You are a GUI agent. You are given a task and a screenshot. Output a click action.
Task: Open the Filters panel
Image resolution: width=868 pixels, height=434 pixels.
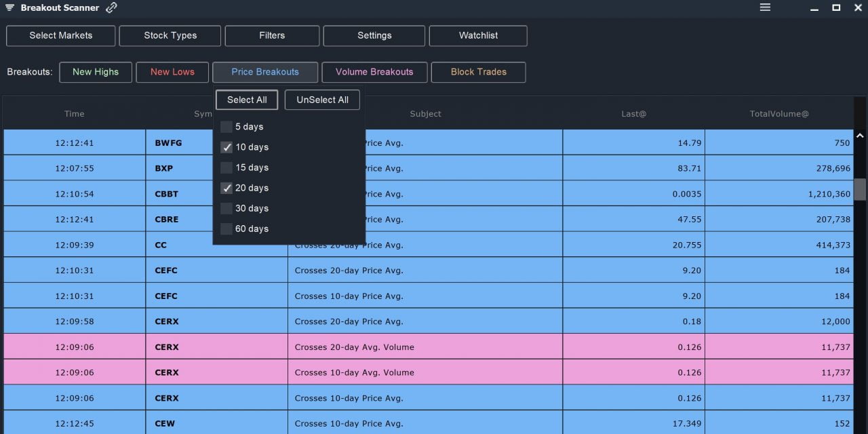(x=271, y=35)
